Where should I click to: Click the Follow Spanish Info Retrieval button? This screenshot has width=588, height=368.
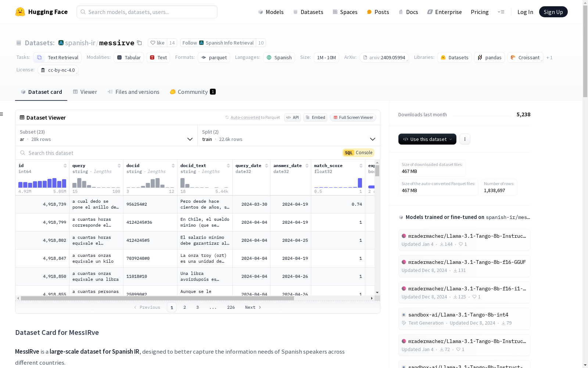tap(218, 43)
